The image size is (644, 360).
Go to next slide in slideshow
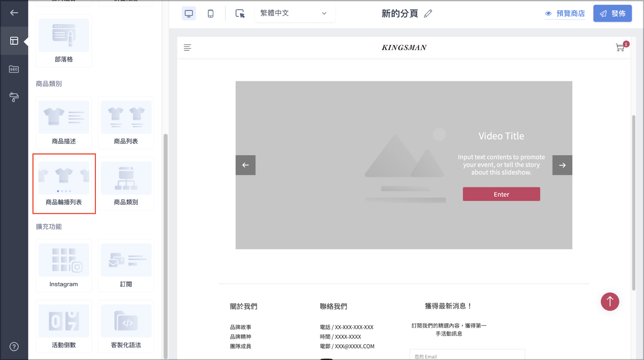click(x=562, y=165)
